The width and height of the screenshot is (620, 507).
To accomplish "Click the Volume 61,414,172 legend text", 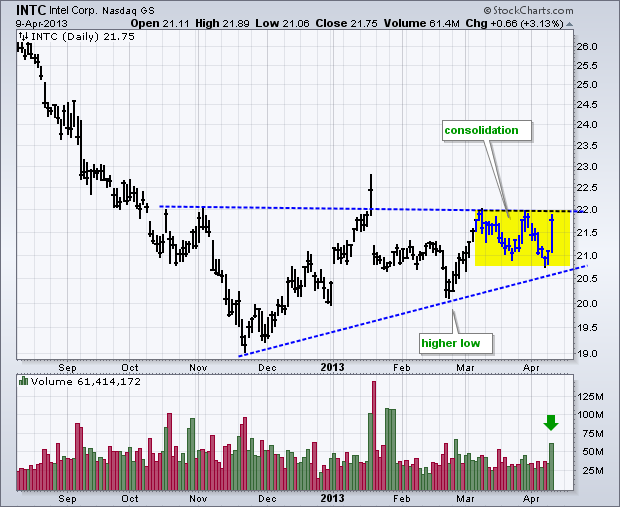I will [86, 382].
